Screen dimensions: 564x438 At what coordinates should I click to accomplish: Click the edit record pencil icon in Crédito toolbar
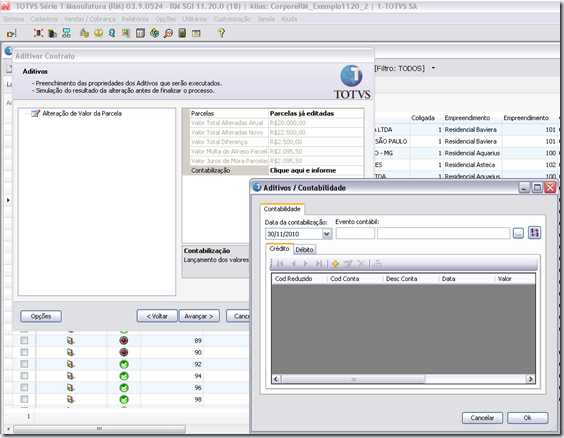(348, 264)
